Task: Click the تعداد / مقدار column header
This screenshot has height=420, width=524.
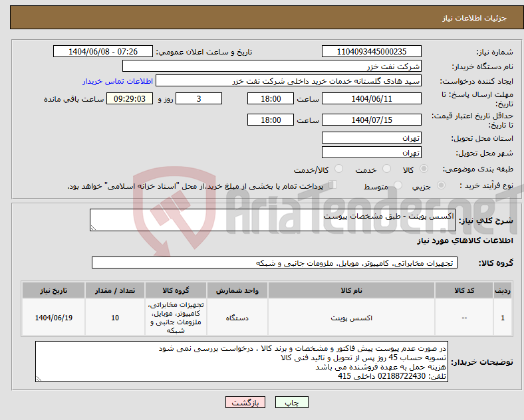Action: pos(115,290)
